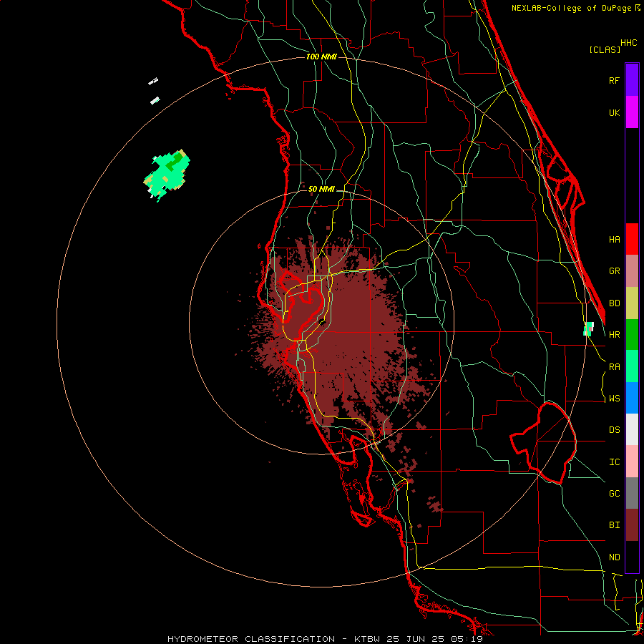Viewport: 644px width, 644px height.
Task: Click the 'HA' legend label
Action: click(x=614, y=239)
